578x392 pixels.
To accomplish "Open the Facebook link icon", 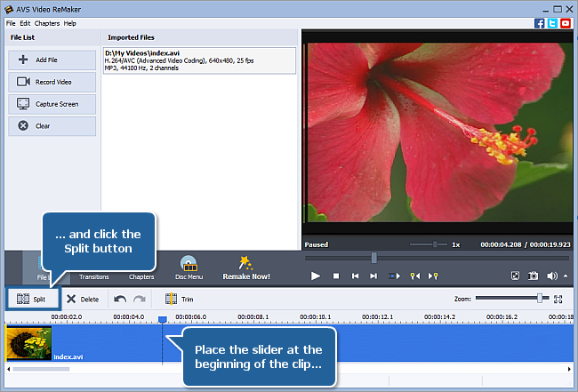I will tap(539, 23).
